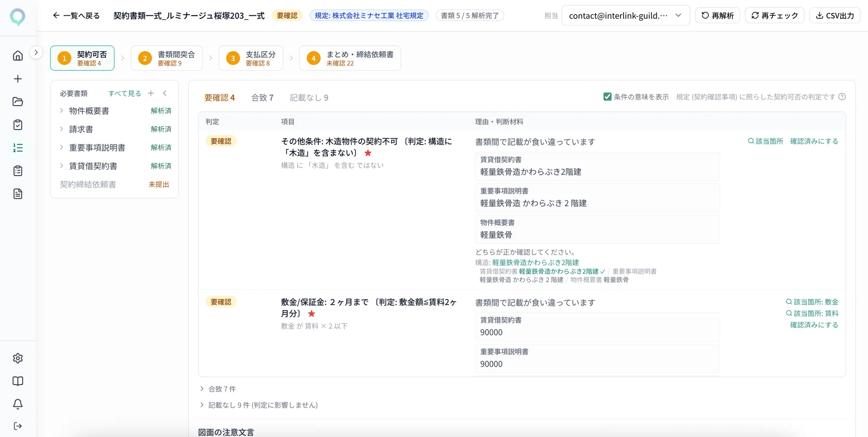Image resolution: width=868 pixels, height=437 pixels.
Task: Click the 再解析 button
Action: tap(718, 15)
